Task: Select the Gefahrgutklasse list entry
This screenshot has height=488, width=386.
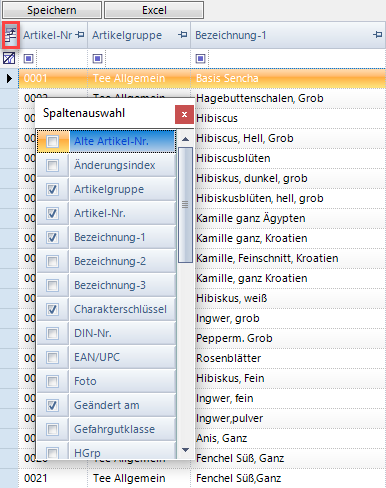Action: point(123,429)
